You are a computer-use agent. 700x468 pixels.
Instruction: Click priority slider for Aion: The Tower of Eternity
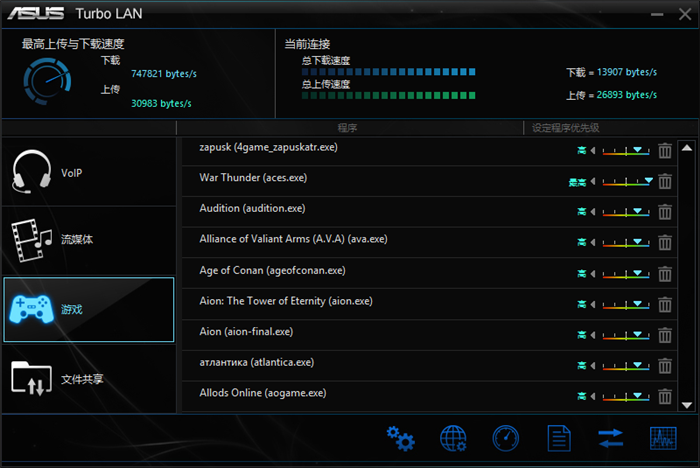coord(627,305)
